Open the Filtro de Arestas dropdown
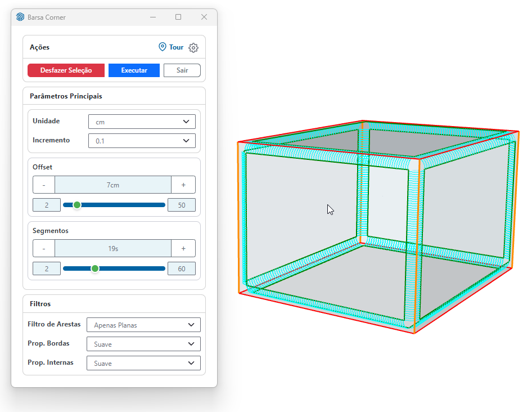The image size is (532, 412). [143, 325]
